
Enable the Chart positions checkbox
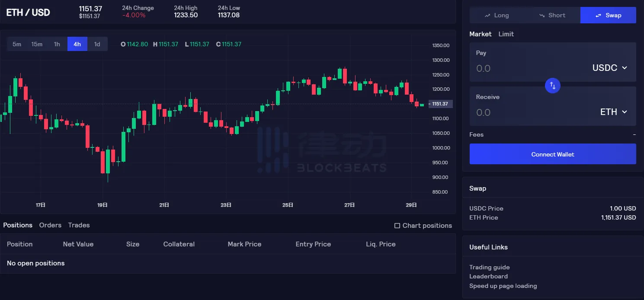(397, 226)
